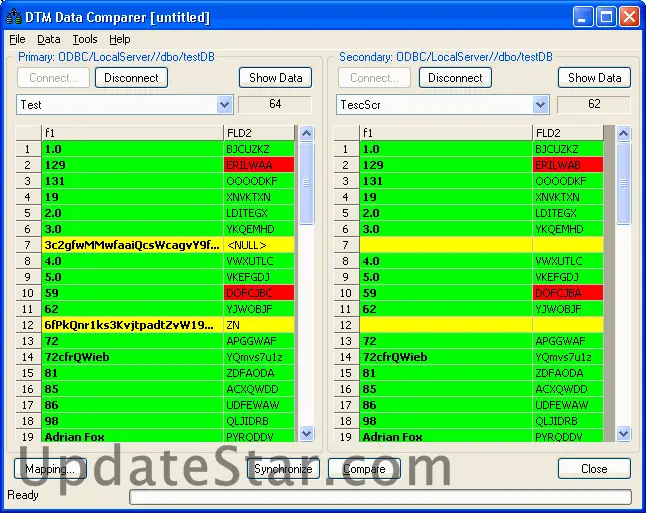This screenshot has width=646, height=513.
Task: Select cell VWXUTLC in Secondary grid
Action: tap(568, 261)
